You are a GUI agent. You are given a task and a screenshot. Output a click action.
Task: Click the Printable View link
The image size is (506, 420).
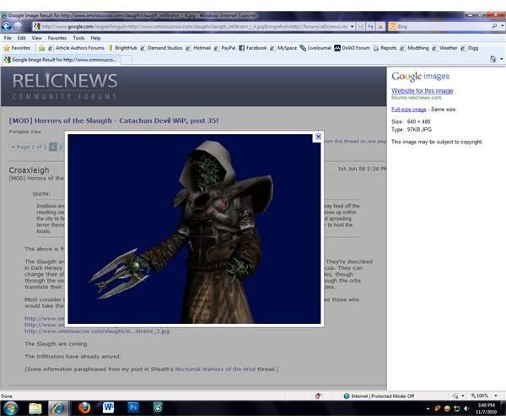pyautogui.click(x=24, y=132)
